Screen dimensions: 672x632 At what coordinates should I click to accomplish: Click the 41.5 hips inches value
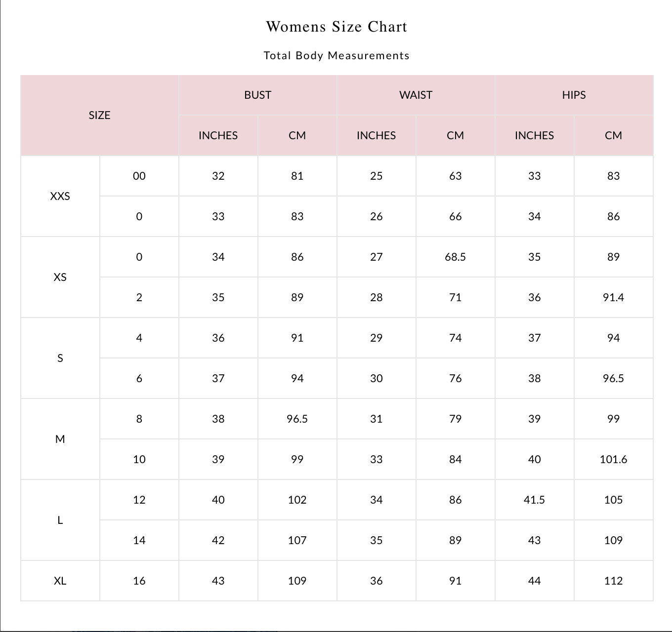click(x=534, y=500)
